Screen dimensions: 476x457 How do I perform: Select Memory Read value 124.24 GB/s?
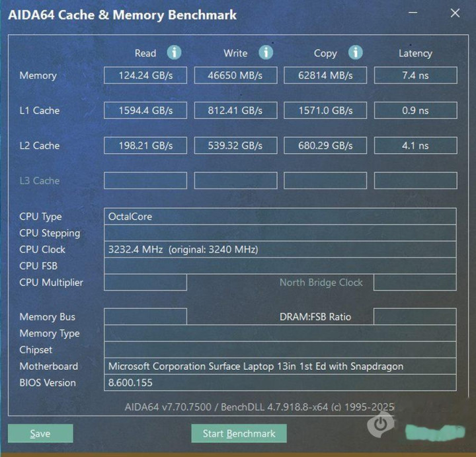point(145,75)
